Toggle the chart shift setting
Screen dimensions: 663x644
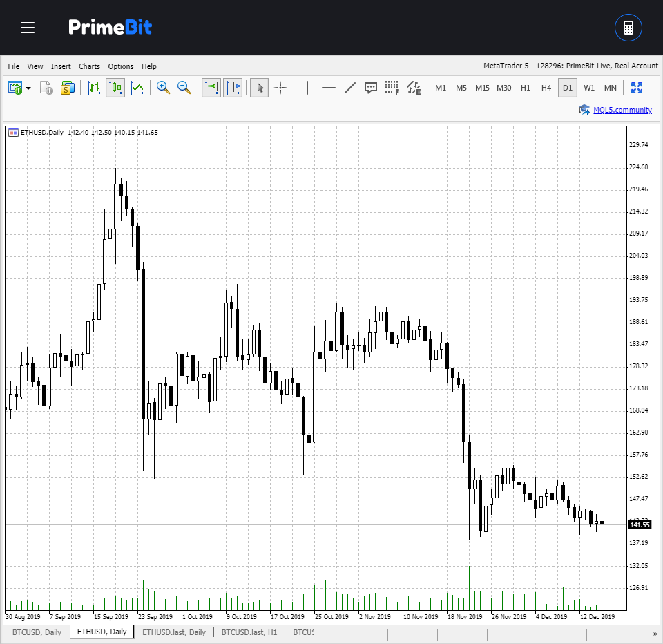231,88
